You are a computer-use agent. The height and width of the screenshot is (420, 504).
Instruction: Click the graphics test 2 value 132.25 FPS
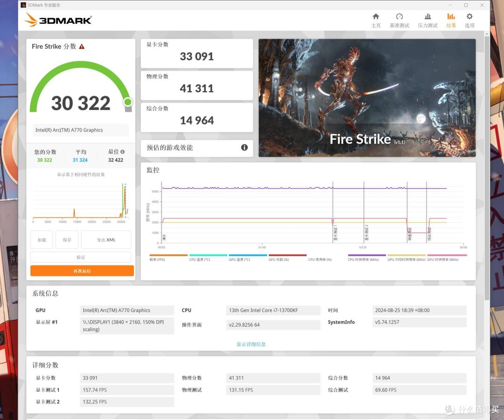[127, 402]
